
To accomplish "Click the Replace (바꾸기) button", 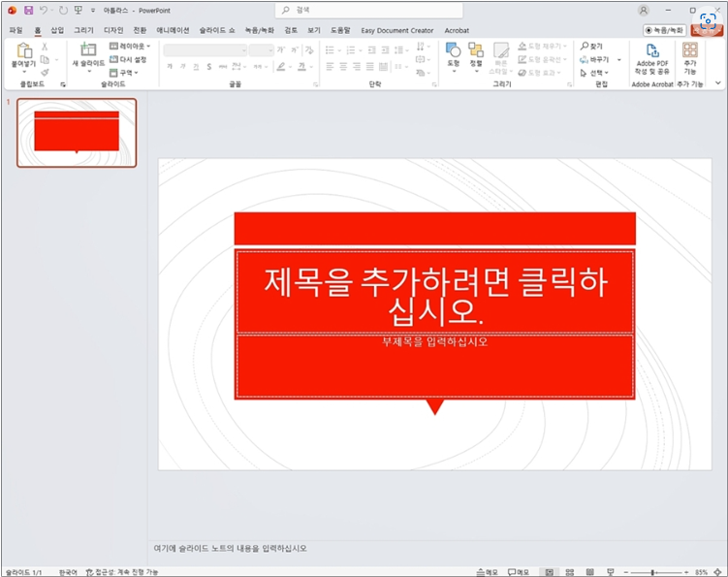I will pos(593,59).
